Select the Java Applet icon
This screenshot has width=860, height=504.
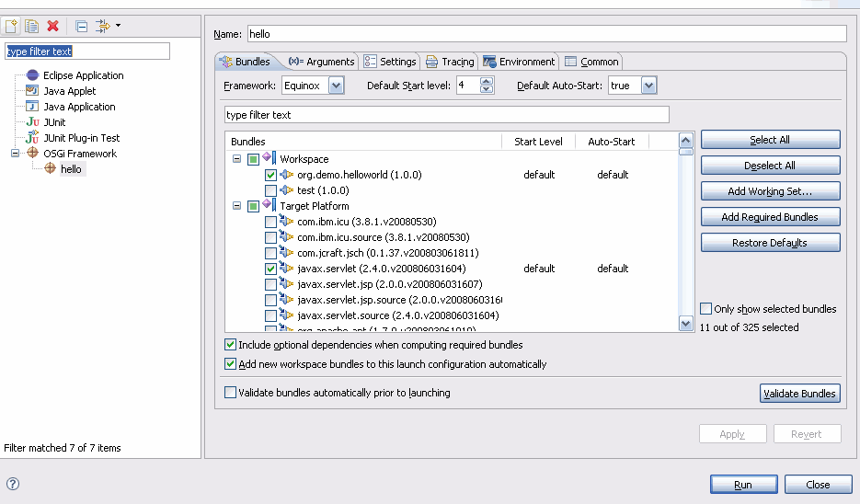pyautogui.click(x=32, y=90)
